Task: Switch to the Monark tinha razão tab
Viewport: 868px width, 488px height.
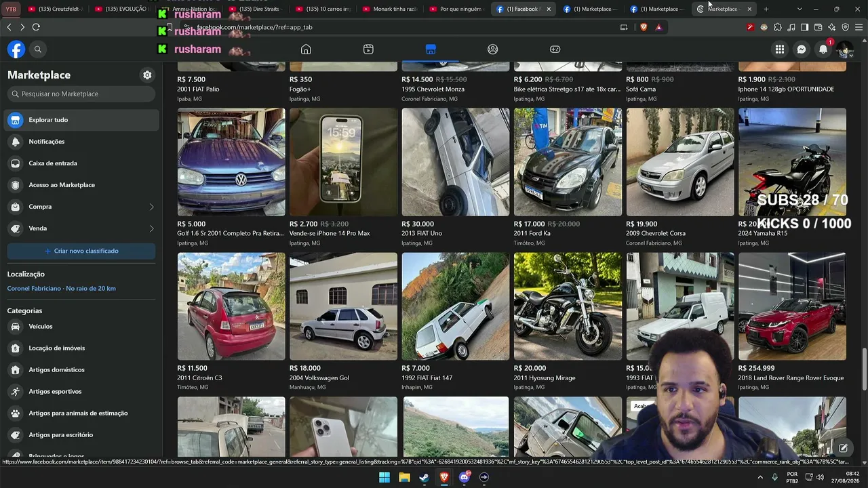Action: [390, 9]
